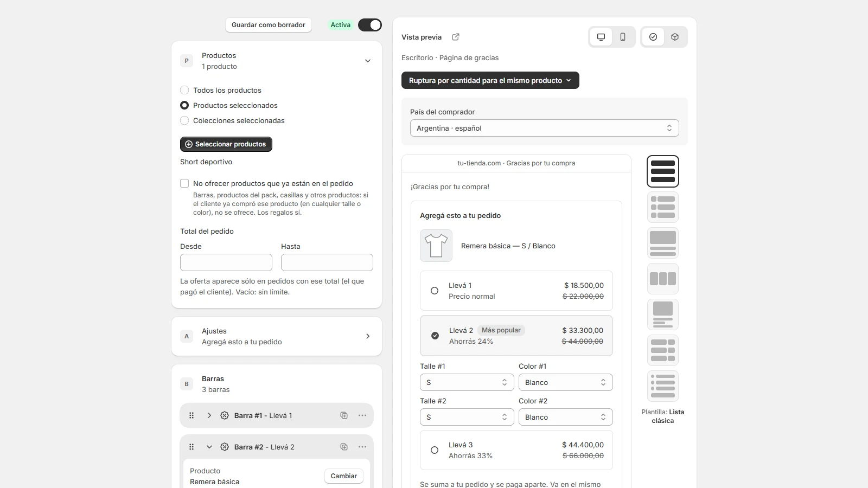The height and width of the screenshot is (488, 868).
Task: Check No ofrecer productos que ya están
Action: coord(184,183)
